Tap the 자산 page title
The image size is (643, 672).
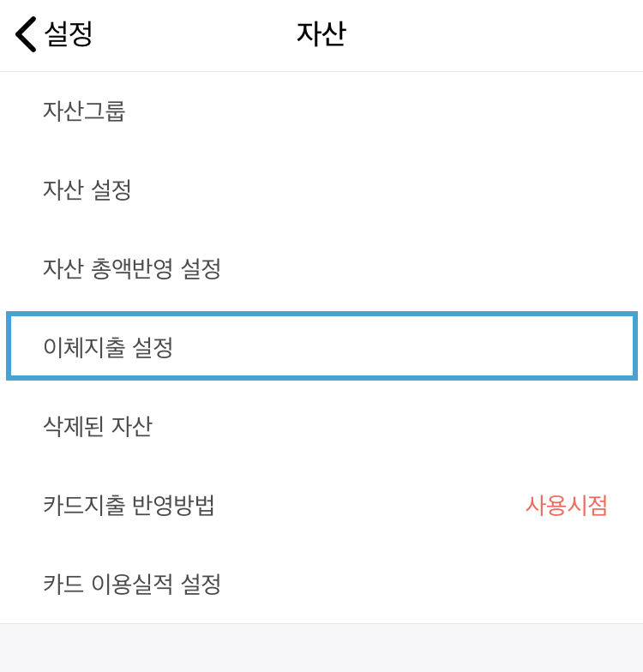tap(321, 34)
